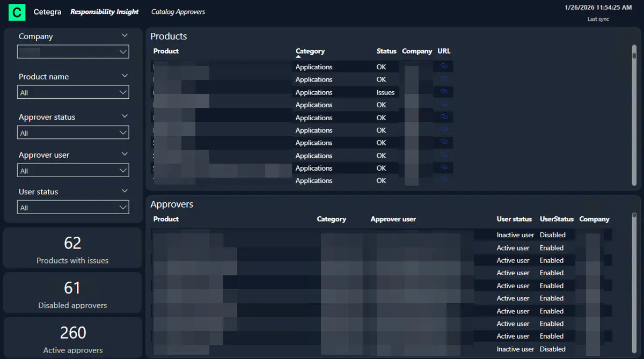Click link icon in ninth Products row
The height and width of the screenshot is (359, 644).
pos(444,167)
